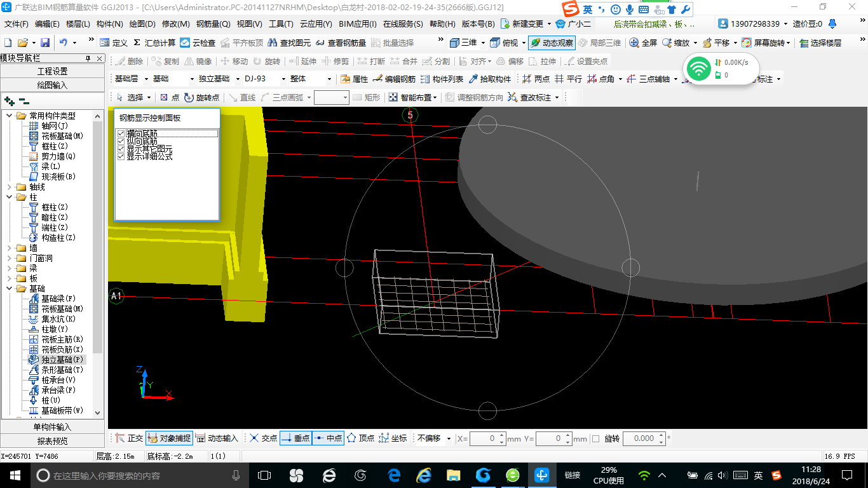The image size is (868, 488).
Task: Uncheck 横向底筋 checkbox
Action: [x=121, y=133]
